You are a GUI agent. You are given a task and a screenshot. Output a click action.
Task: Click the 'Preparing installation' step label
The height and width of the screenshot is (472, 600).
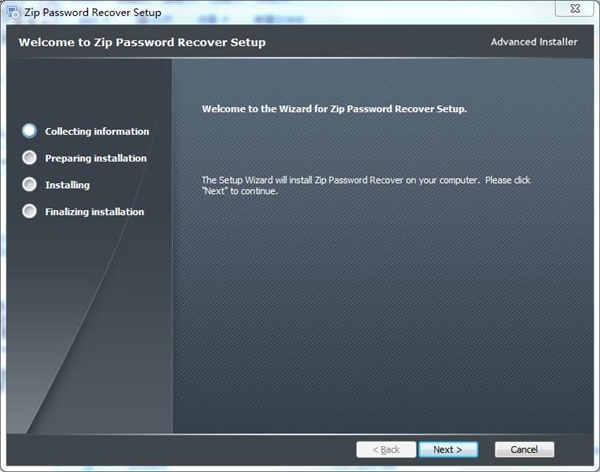click(96, 158)
